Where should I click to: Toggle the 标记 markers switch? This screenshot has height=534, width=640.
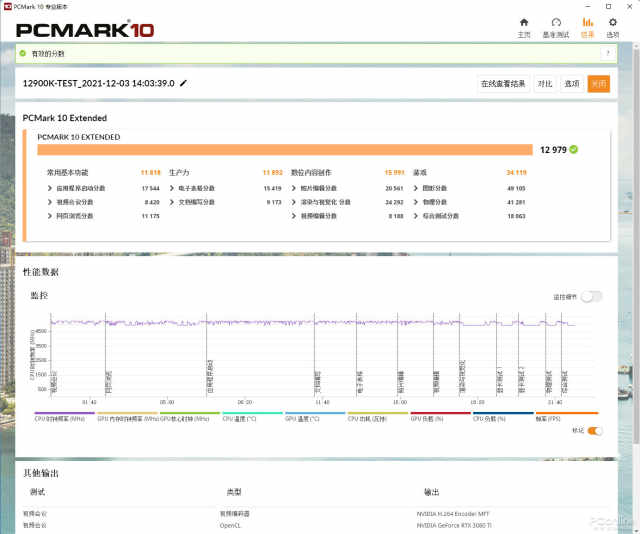[x=595, y=431]
